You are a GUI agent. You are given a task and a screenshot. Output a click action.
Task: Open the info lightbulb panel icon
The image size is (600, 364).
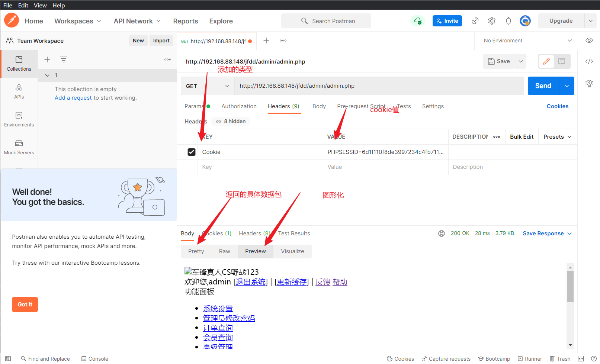(589, 84)
